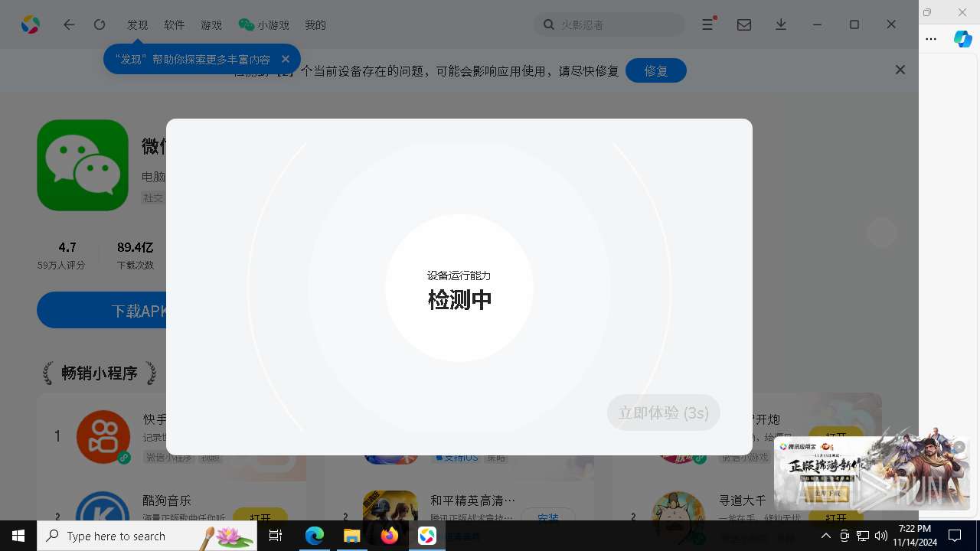980x551 pixels.
Task: Open the Windows Start menu
Action: (x=18, y=536)
